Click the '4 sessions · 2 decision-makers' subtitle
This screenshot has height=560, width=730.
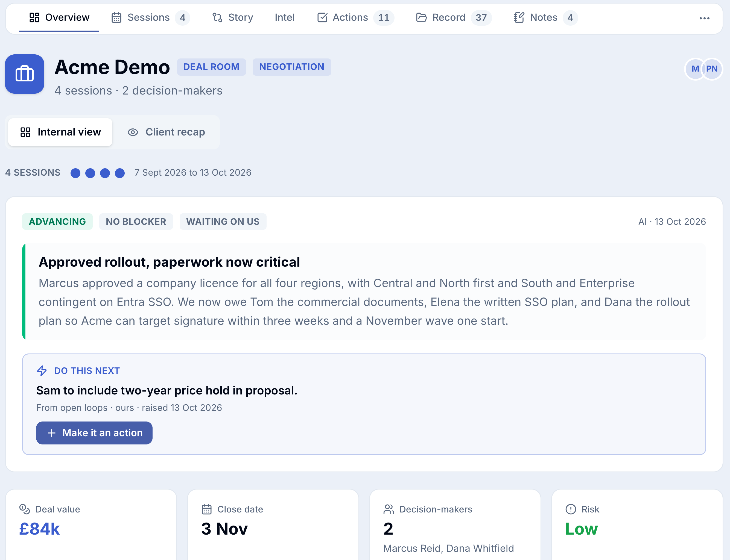138,90
